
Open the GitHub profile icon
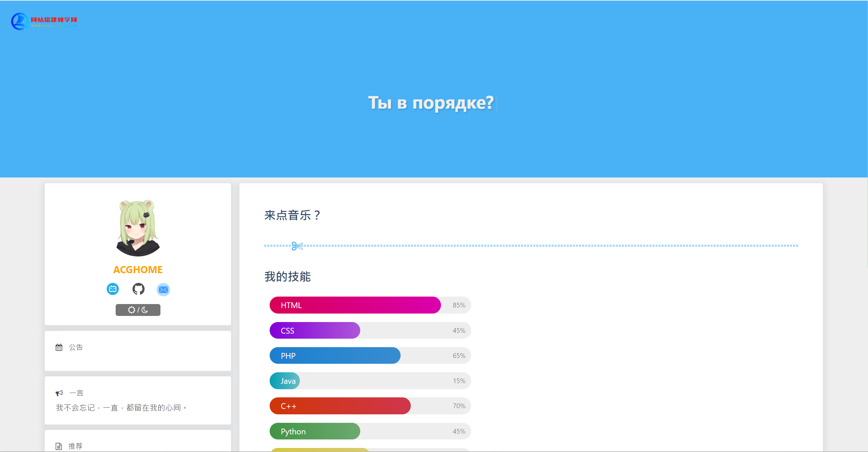[138, 289]
